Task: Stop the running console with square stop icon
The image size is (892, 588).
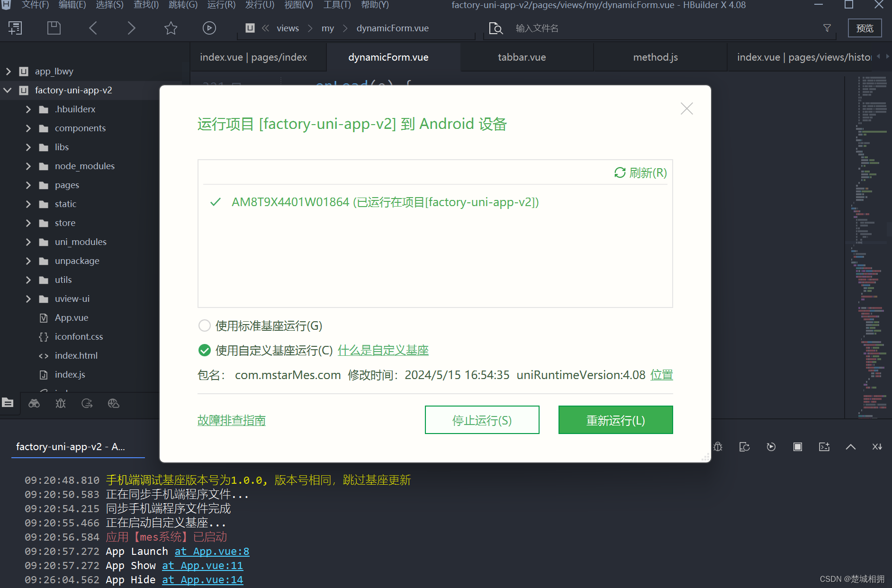Action: pyautogui.click(x=798, y=446)
